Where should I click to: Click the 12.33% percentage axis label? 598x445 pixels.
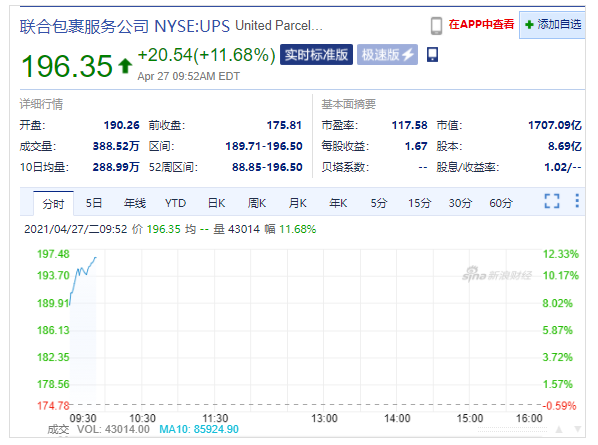coord(561,254)
